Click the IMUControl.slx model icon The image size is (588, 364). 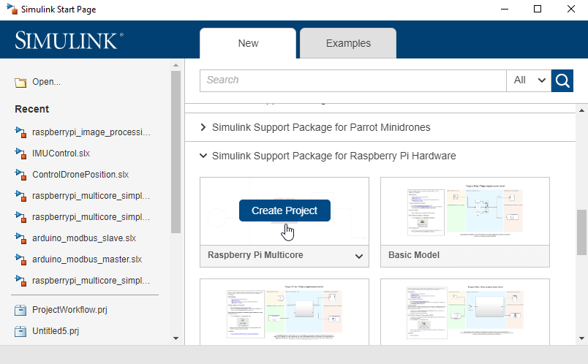coord(20,153)
